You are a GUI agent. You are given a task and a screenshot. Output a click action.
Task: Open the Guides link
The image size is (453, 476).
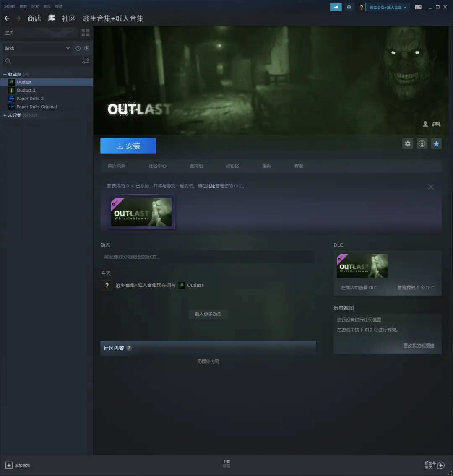(x=267, y=166)
